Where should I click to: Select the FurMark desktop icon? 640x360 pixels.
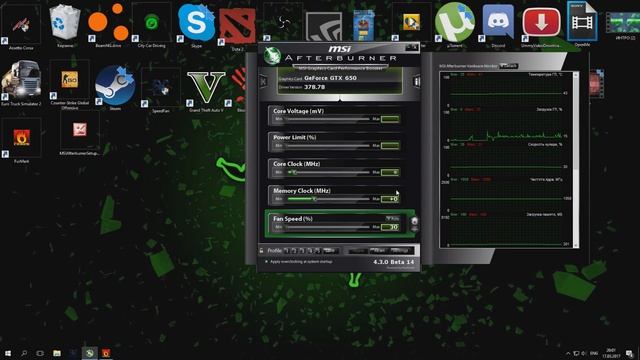pos(21,141)
